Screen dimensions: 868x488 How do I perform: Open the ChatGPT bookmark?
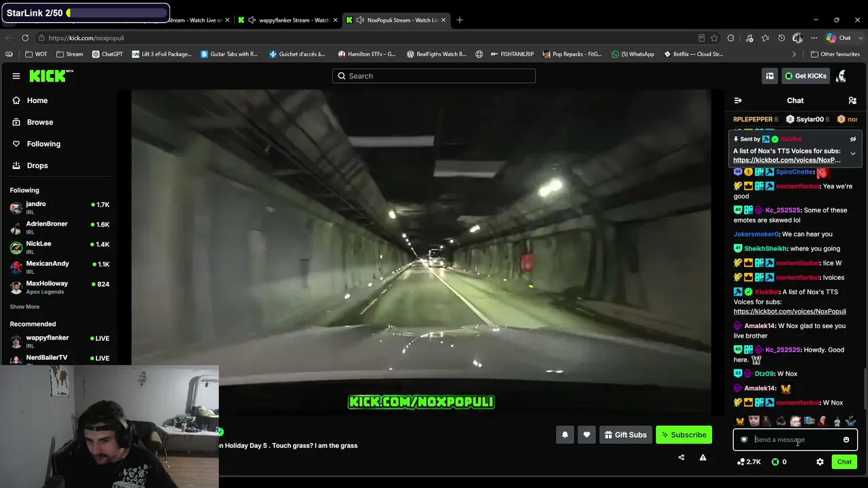click(107, 54)
